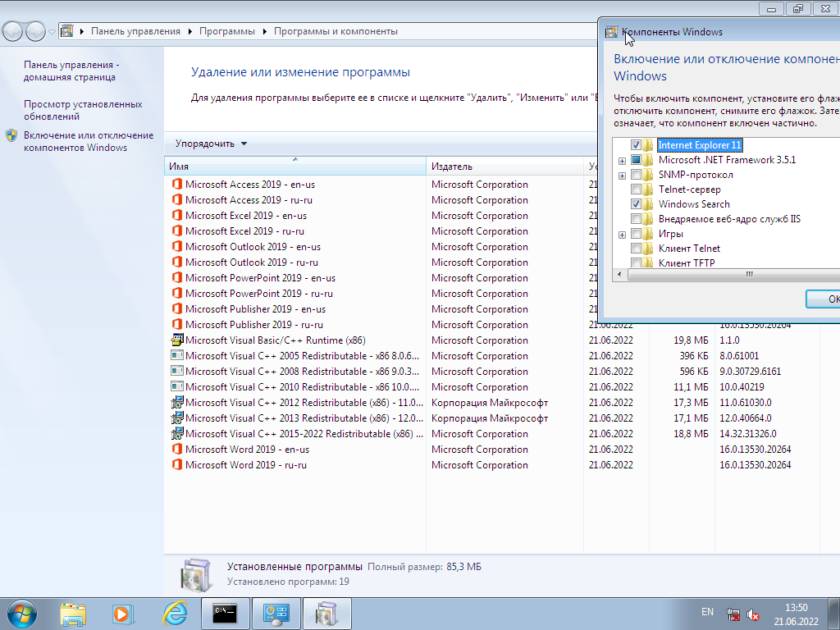Image resolution: width=840 pixels, height=630 pixels.
Task: Click the Microsoft Excel 2019 ru-ru Office icon
Action: click(177, 231)
